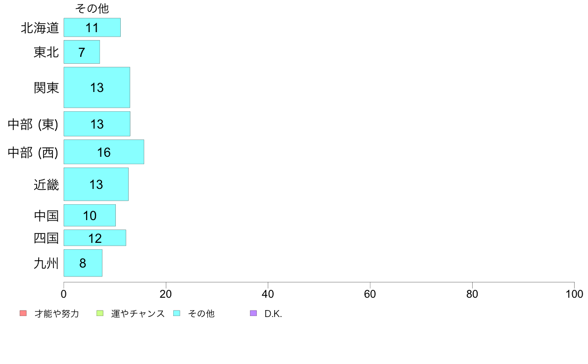Select the 関東 bar showing 13
This screenshot has height=364, width=588.
(97, 88)
